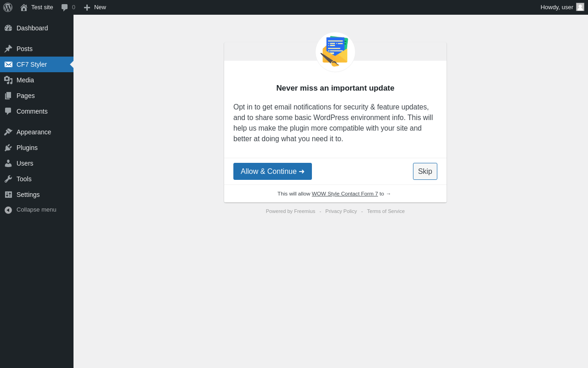
Task: Click the Posts pushpin icon
Action: tap(8, 49)
